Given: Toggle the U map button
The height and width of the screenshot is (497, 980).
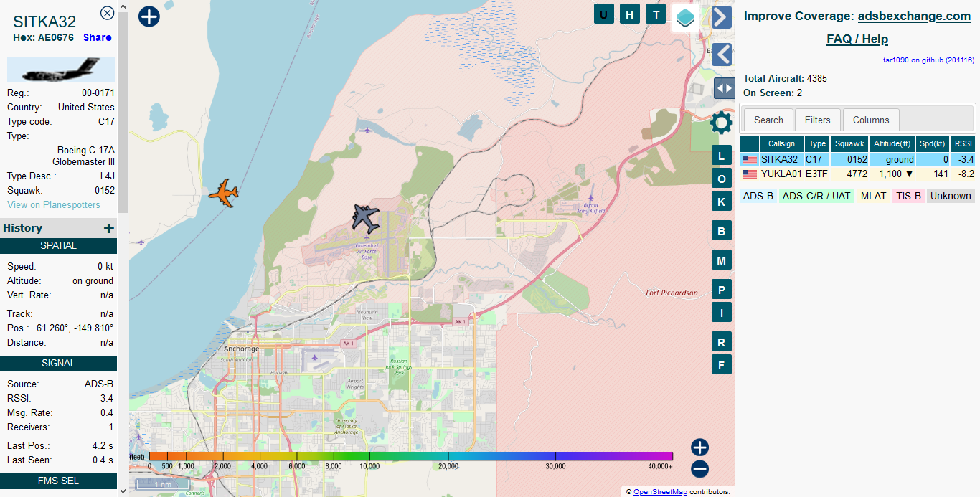Looking at the screenshot, I should (604, 14).
